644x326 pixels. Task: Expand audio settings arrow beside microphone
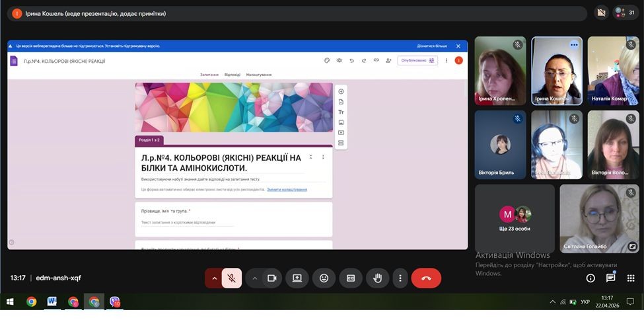pos(214,278)
